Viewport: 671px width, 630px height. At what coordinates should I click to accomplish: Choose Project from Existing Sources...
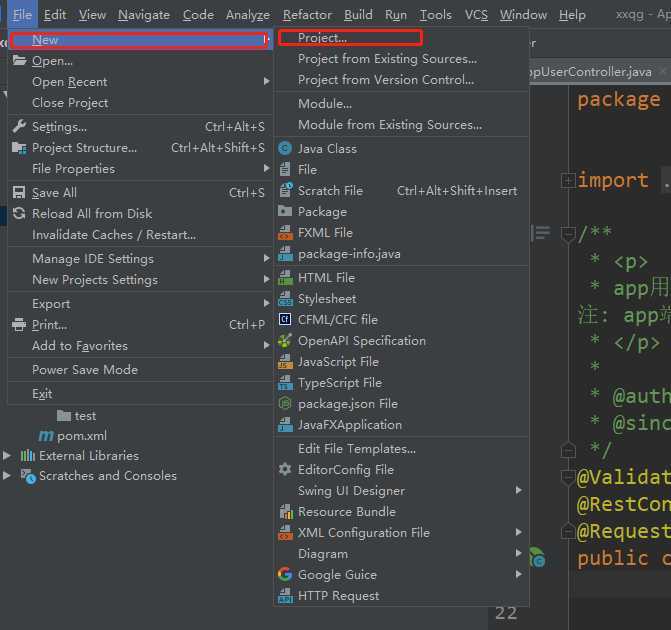click(x=387, y=59)
